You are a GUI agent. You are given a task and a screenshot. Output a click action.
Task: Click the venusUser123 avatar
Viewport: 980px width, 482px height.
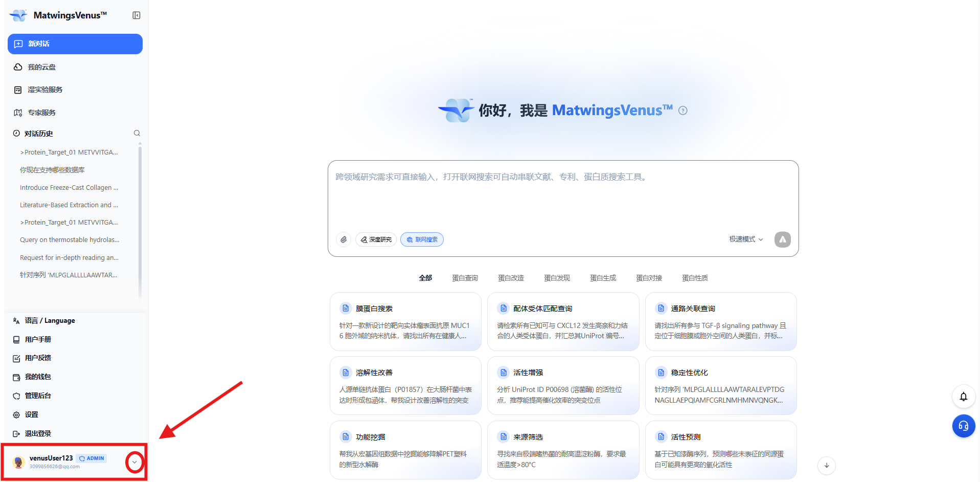coord(19,462)
